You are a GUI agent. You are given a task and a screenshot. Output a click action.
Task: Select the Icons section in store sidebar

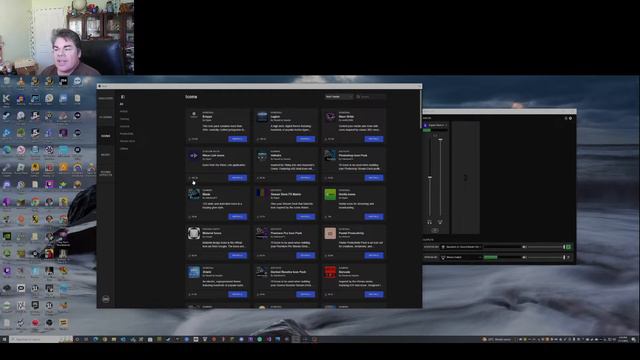106,136
